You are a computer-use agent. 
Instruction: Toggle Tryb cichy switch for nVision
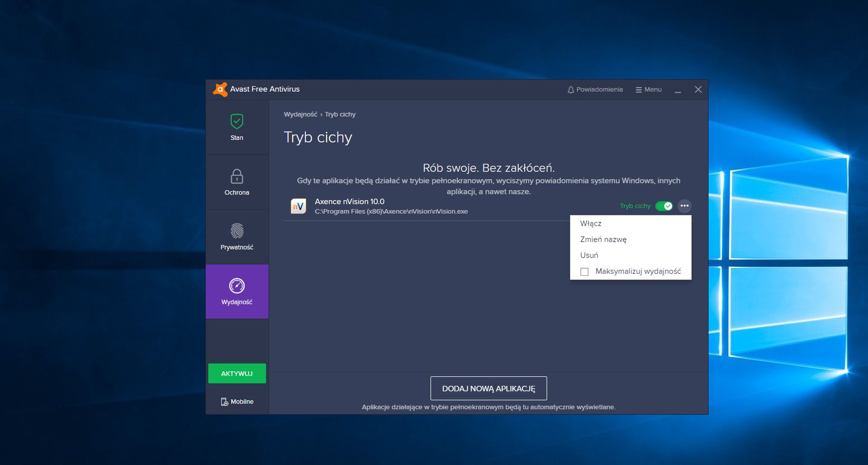664,206
